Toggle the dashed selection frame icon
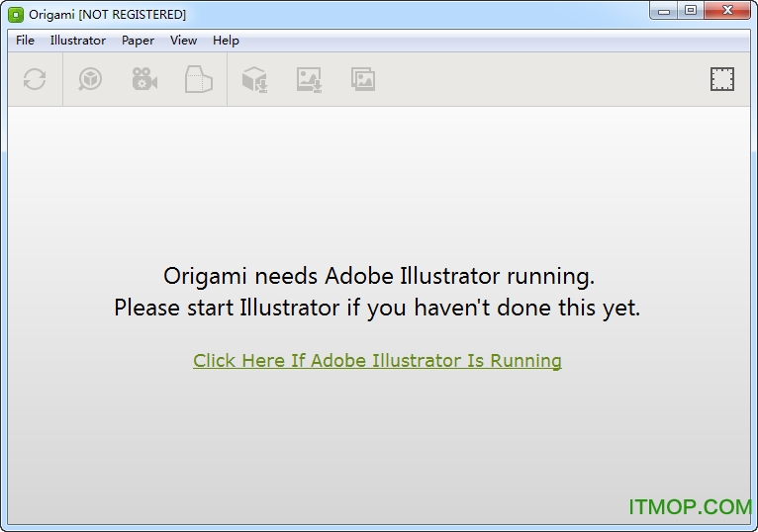The image size is (758, 532). [722, 79]
